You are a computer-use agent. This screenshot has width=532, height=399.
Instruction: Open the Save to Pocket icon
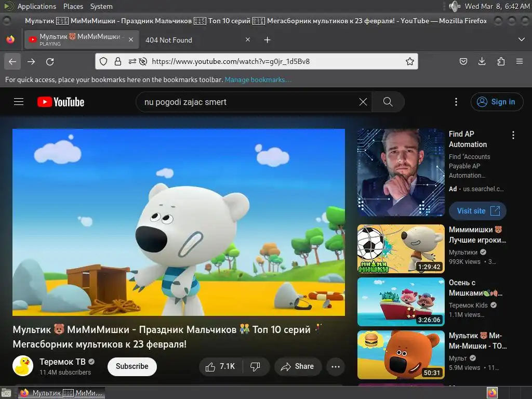click(x=463, y=61)
